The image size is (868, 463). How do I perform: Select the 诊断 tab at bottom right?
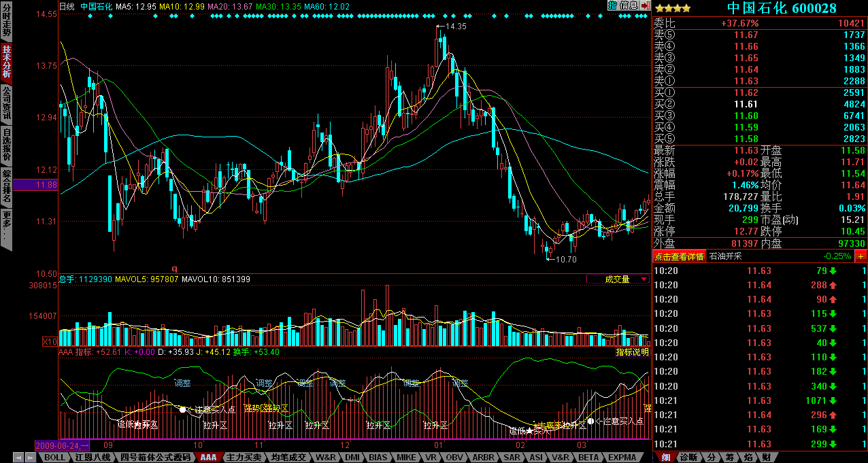[689, 458]
